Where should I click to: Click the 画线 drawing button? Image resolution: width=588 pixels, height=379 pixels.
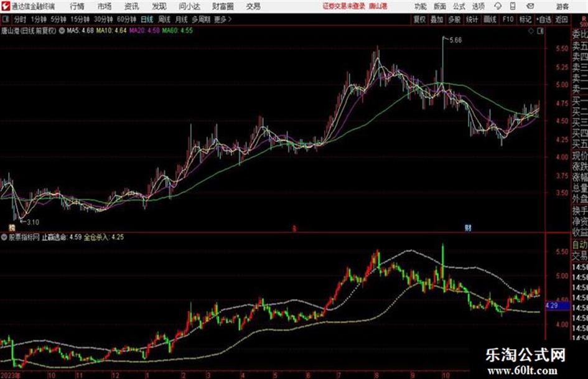(490, 19)
